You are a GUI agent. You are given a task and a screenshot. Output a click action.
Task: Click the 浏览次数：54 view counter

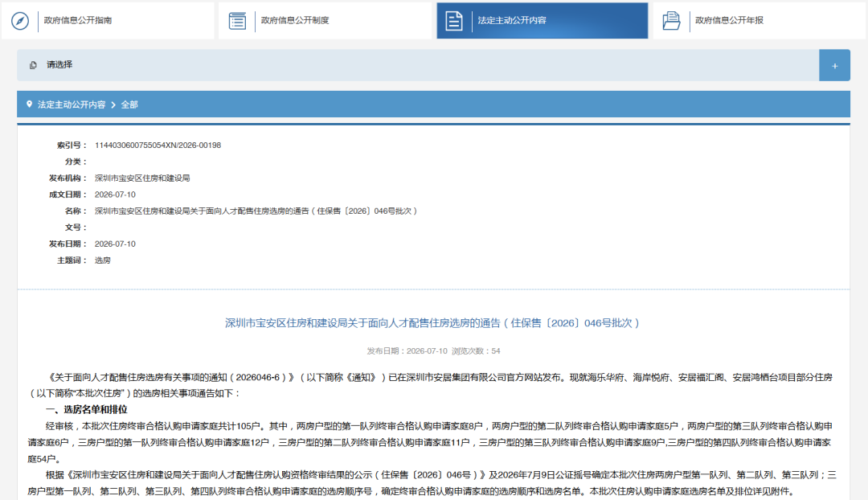476,351
